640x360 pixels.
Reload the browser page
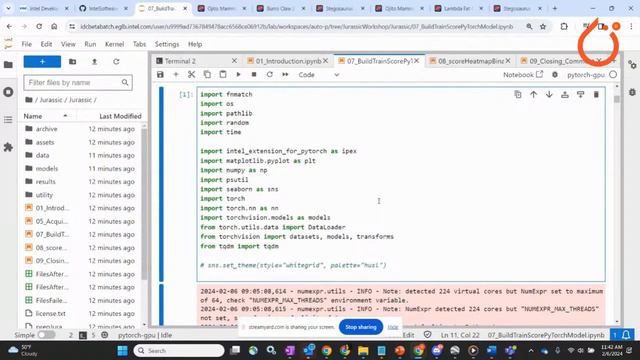click(x=39, y=27)
